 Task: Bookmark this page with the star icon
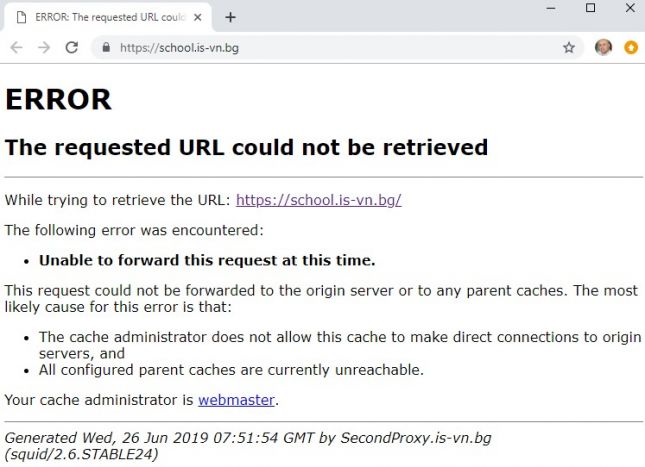[x=569, y=48]
